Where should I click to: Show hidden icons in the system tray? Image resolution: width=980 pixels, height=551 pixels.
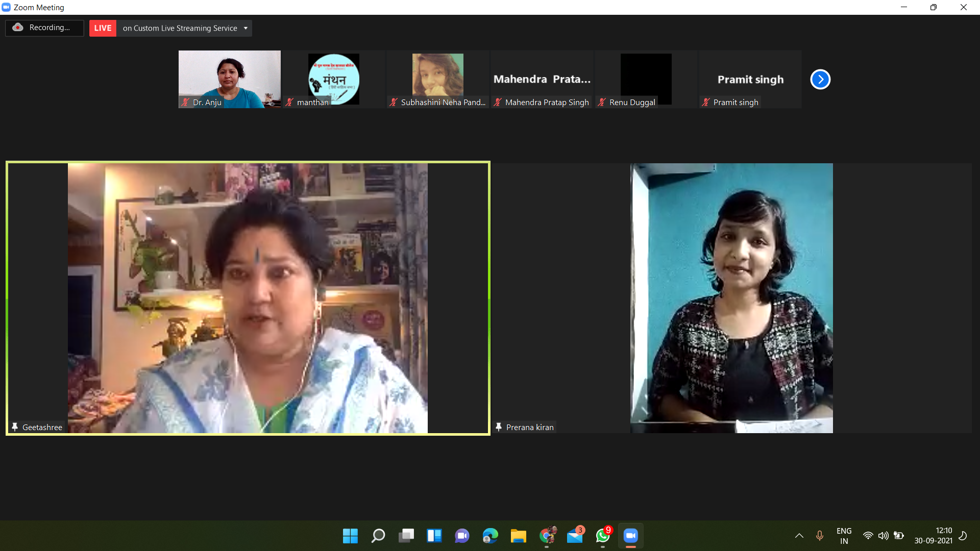point(799,536)
